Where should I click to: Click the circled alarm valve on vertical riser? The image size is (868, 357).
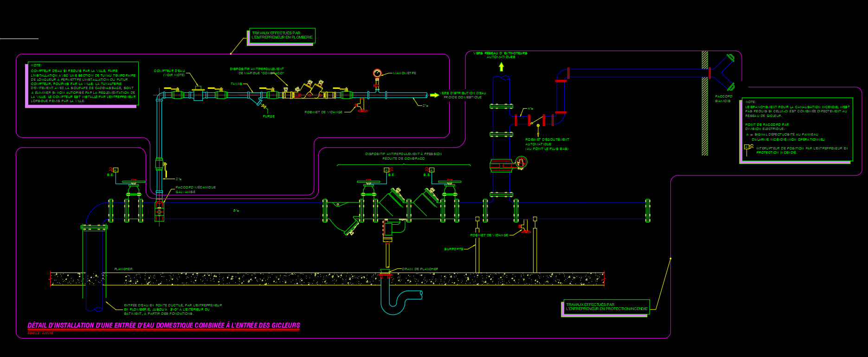click(x=521, y=162)
